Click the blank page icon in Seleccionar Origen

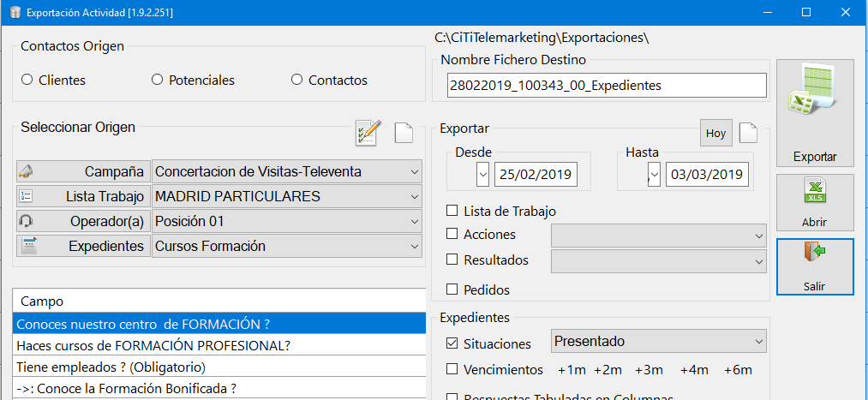tap(404, 133)
